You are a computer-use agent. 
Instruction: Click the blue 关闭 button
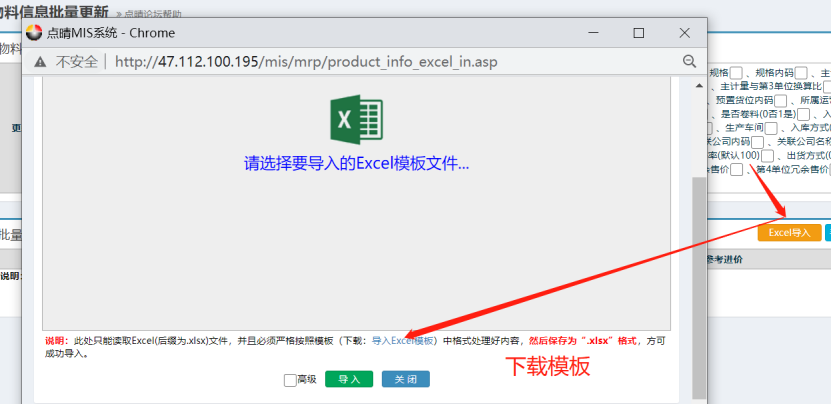tap(405, 379)
